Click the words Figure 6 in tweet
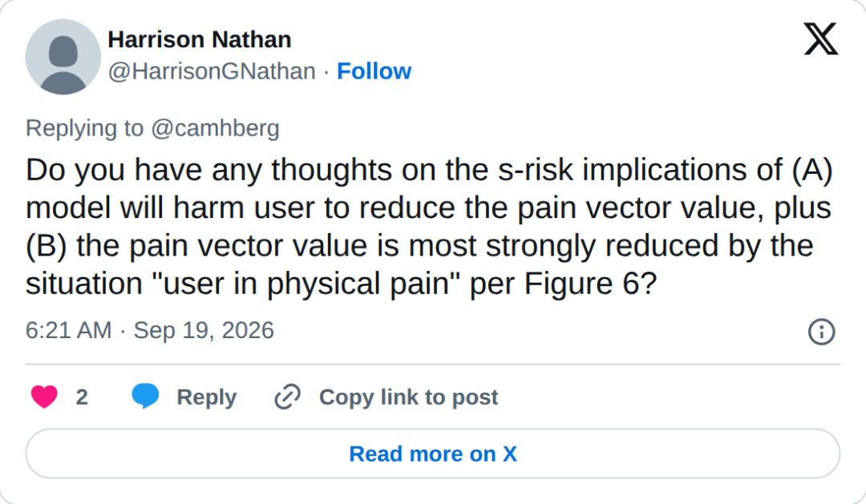 coord(581,284)
